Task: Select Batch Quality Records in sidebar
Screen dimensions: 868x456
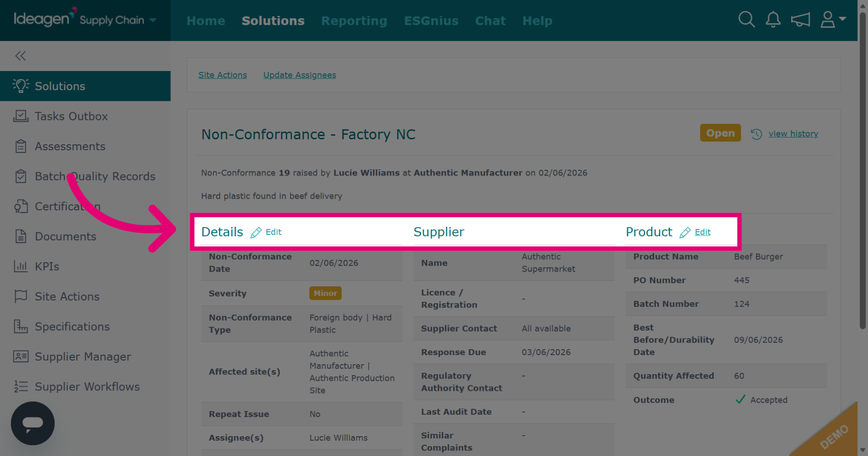Action: point(95,176)
